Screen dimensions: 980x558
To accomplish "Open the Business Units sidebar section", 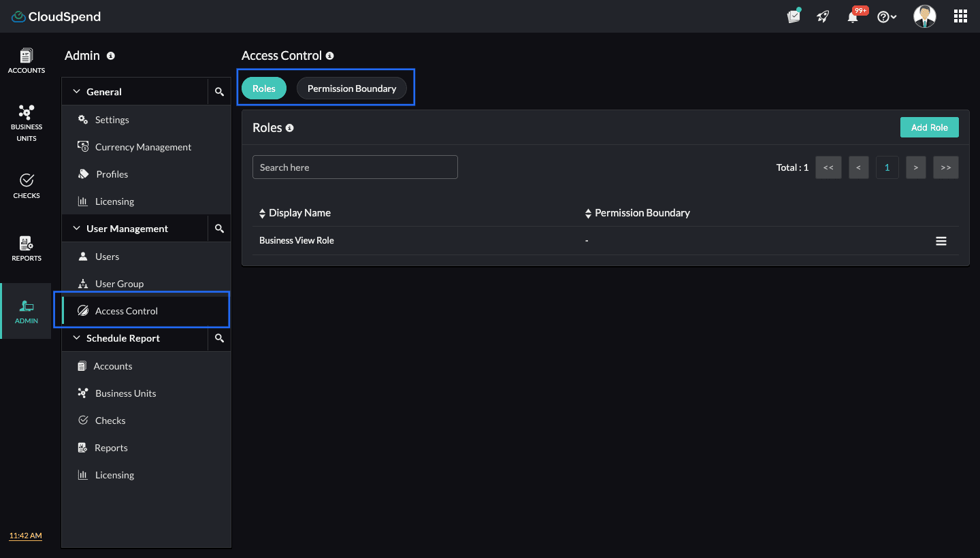I will click(x=27, y=122).
